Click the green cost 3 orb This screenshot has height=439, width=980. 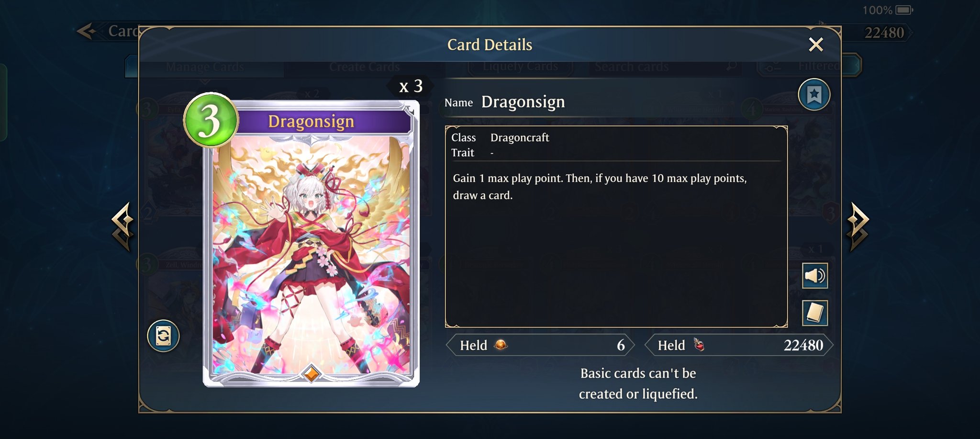[210, 120]
